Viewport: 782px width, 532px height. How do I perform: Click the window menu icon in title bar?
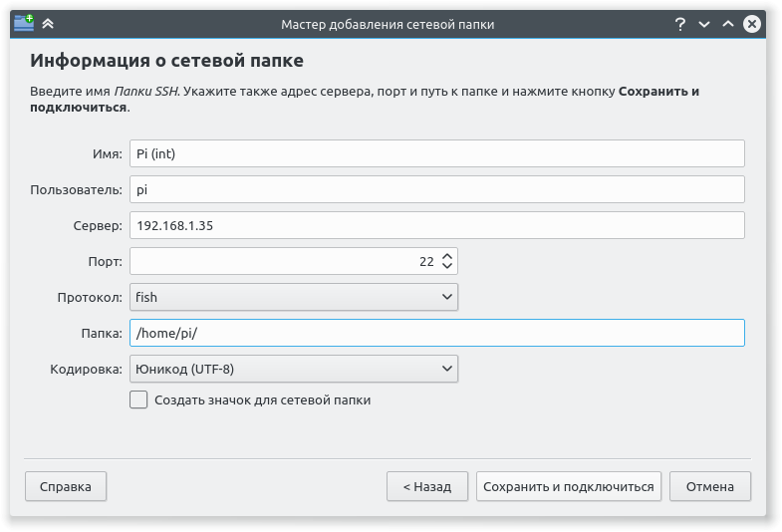24,24
